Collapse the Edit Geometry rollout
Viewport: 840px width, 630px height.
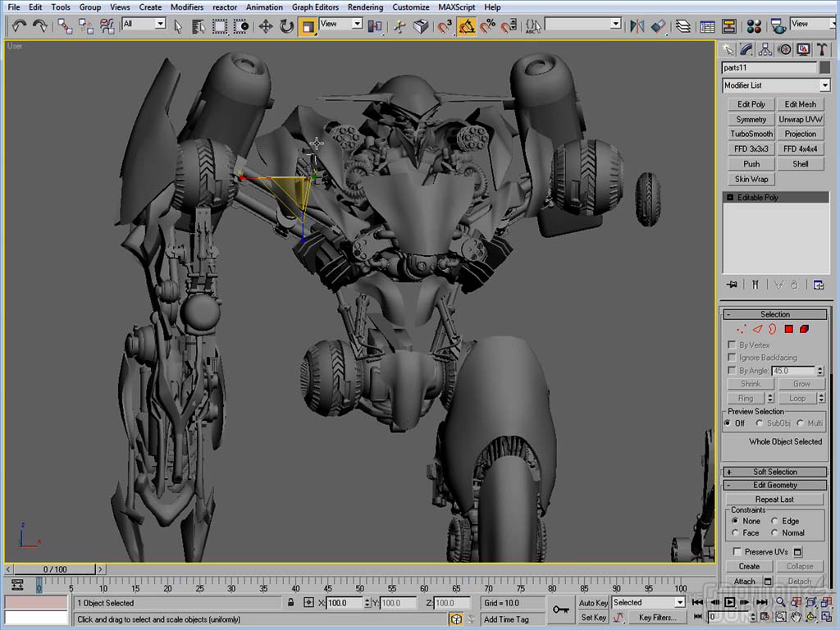click(774, 485)
